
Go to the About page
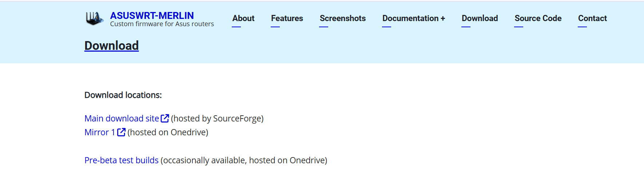243,18
